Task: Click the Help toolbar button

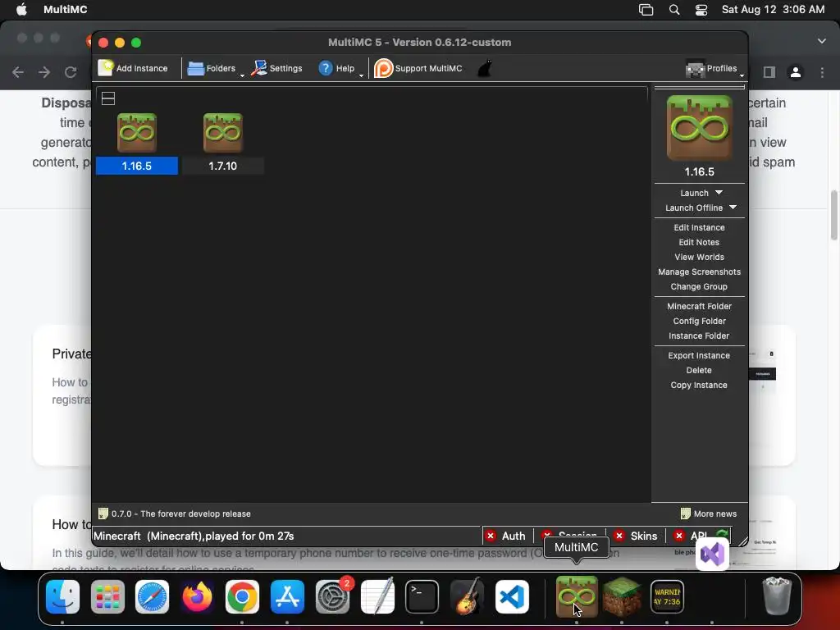Action: click(x=336, y=68)
